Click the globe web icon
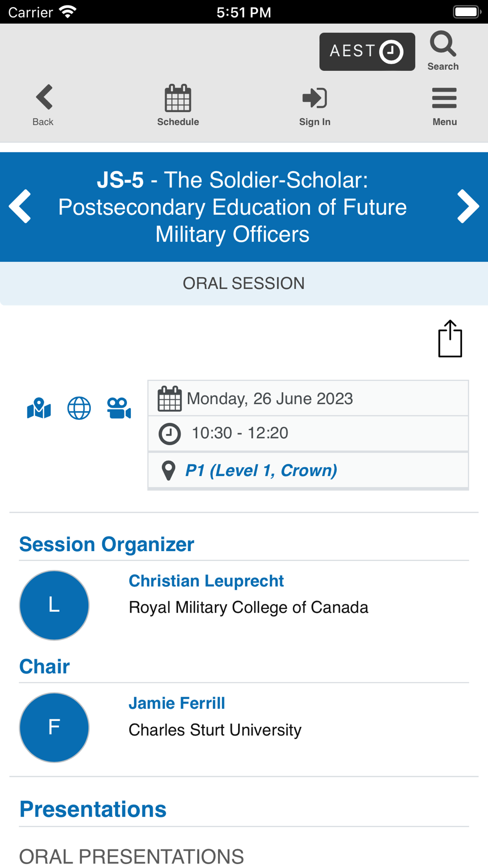 [79, 408]
